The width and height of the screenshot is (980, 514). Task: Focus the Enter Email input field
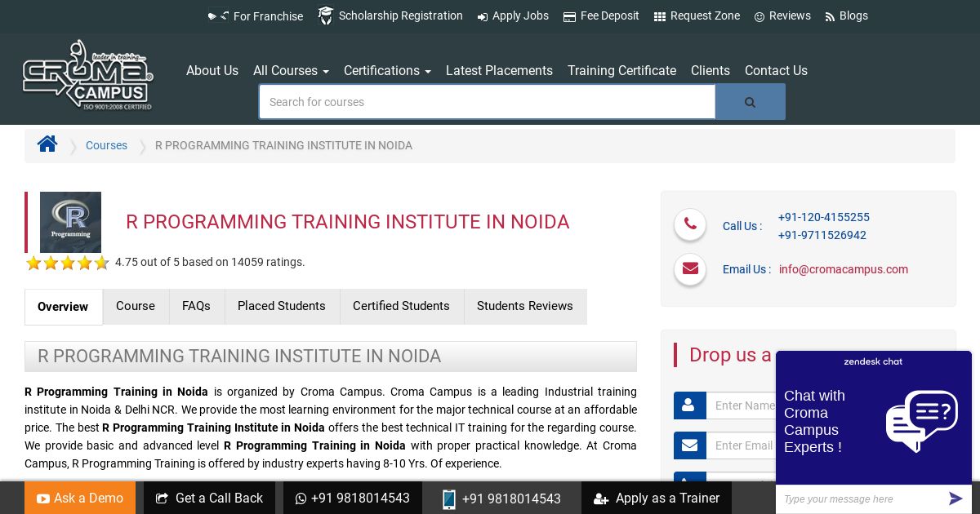tap(741, 445)
